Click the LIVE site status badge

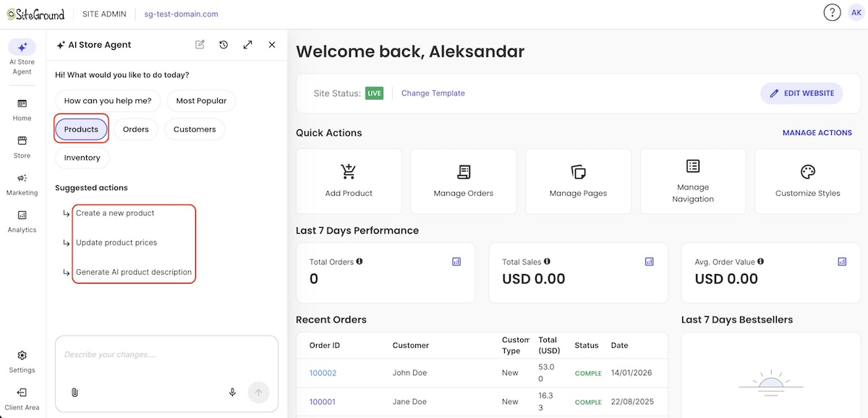pyautogui.click(x=374, y=93)
